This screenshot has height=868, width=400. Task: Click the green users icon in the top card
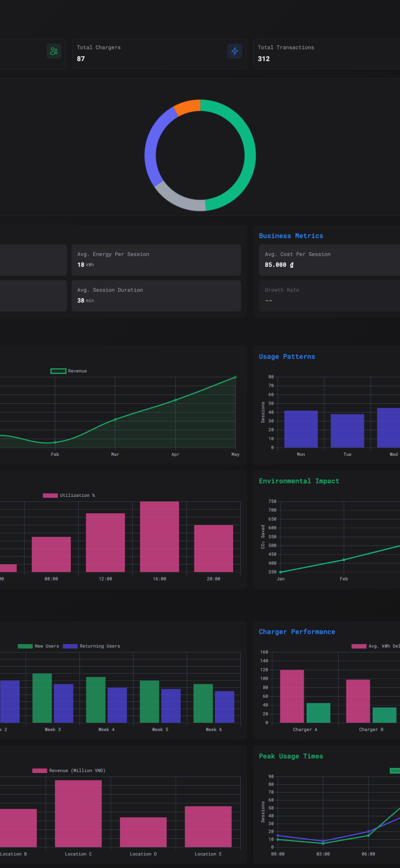[54, 51]
